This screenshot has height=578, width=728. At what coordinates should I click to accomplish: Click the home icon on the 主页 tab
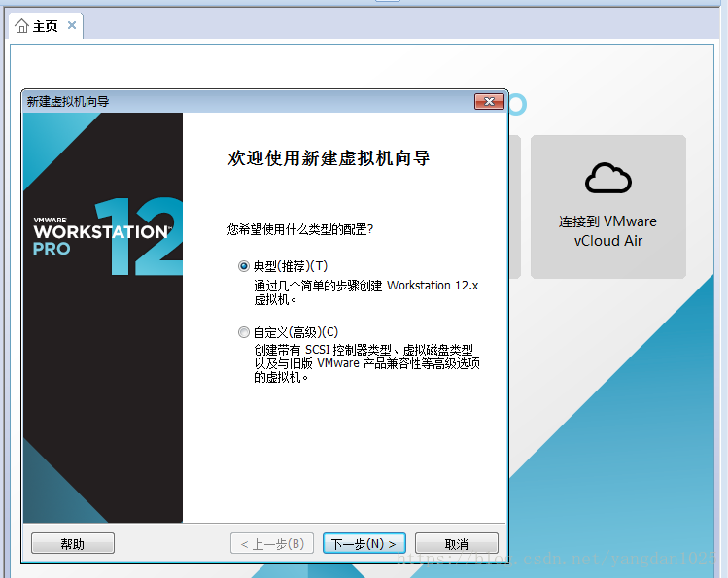pyautogui.click(x=21, y=26)
